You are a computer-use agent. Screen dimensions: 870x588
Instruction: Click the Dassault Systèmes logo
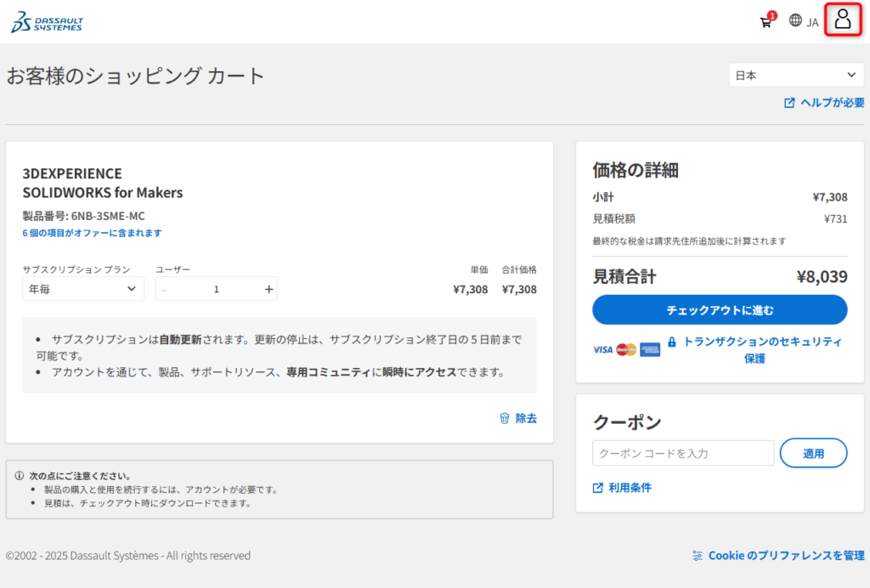coord(47,22)
